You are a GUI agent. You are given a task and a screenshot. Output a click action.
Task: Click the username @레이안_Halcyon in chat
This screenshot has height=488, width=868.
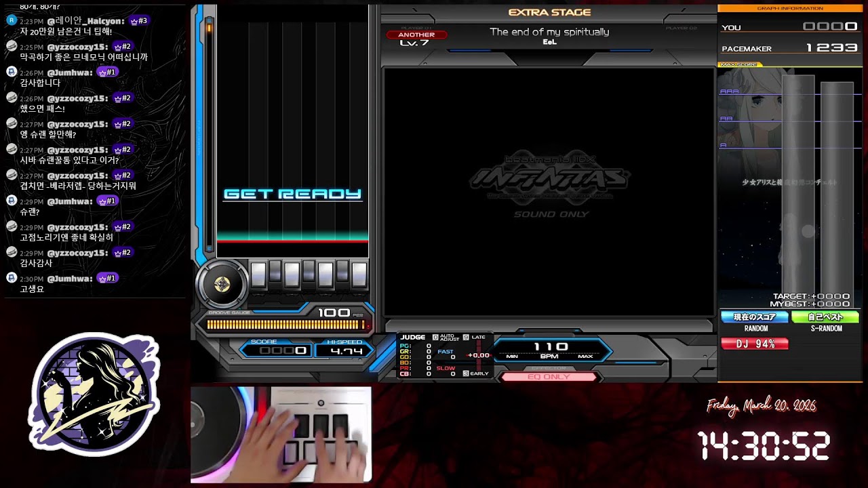coord(85,21)
